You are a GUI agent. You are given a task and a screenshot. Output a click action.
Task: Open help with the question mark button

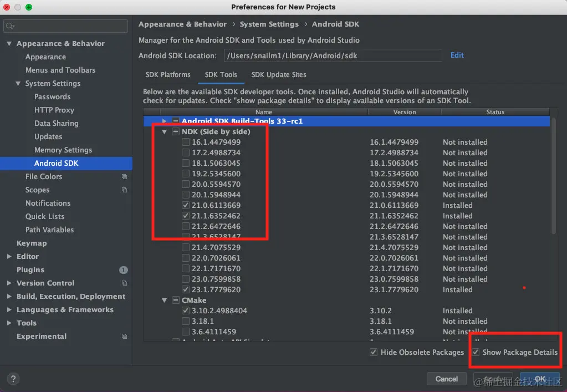pyautogui.click(x=13, y=379)
